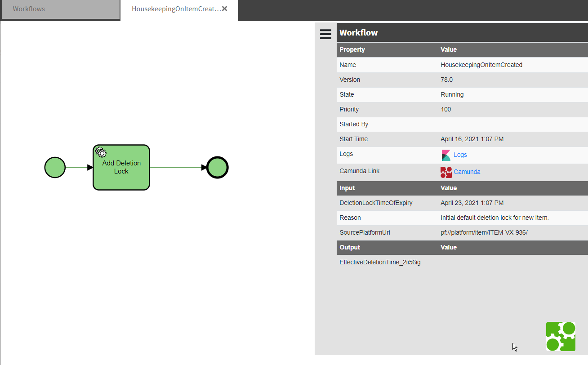
Task: Open the Logs link
Action: pyautogui.click(x=460, y=155)
